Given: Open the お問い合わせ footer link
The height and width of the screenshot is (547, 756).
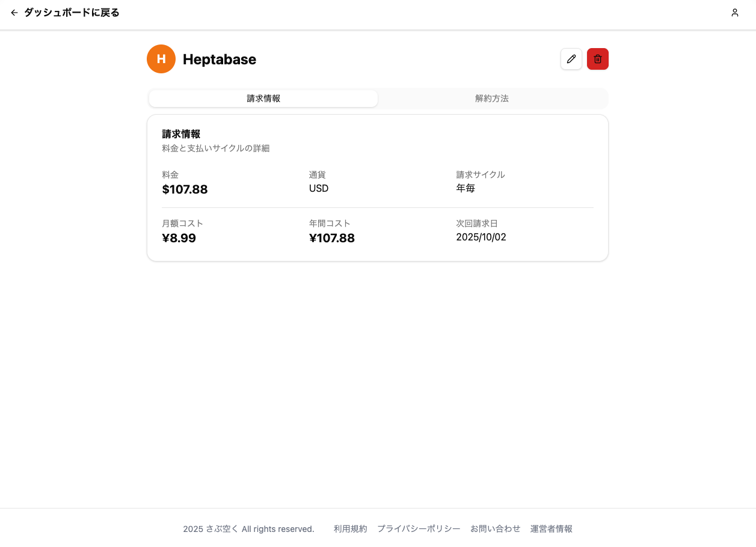Looking at the screenshot, I should 496,529.
